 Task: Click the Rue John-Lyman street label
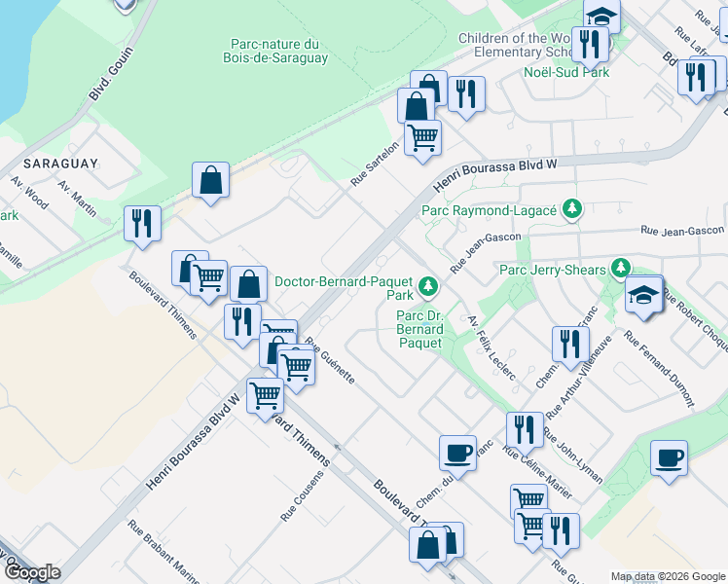(x=572, y=455)
